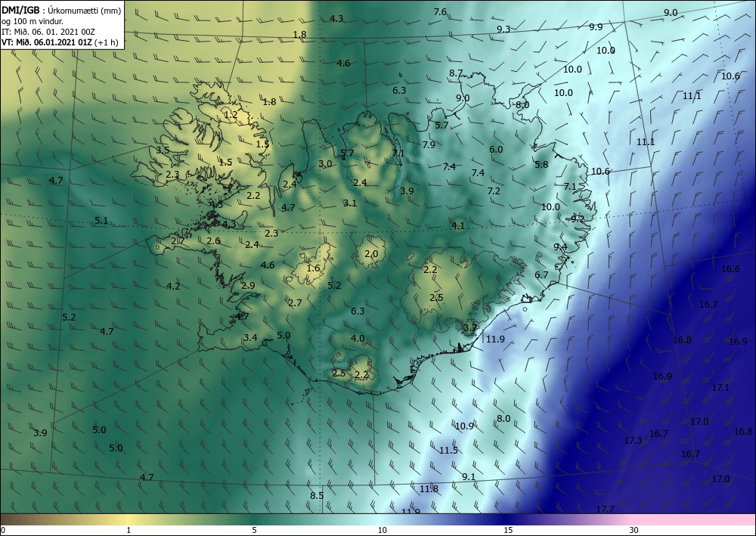Image resolution: width=756 pixels, height=536 pixels.
Task: Click the 15 label on the color scale
Action: 508,530
